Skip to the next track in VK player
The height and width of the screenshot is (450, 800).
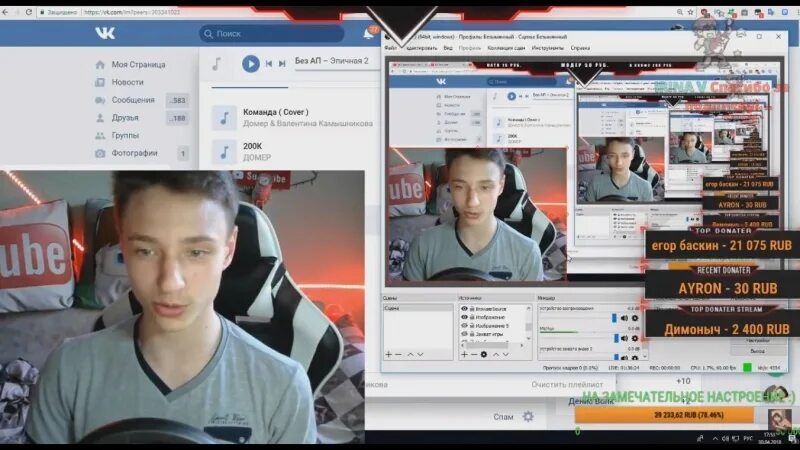tap(282, 64)
